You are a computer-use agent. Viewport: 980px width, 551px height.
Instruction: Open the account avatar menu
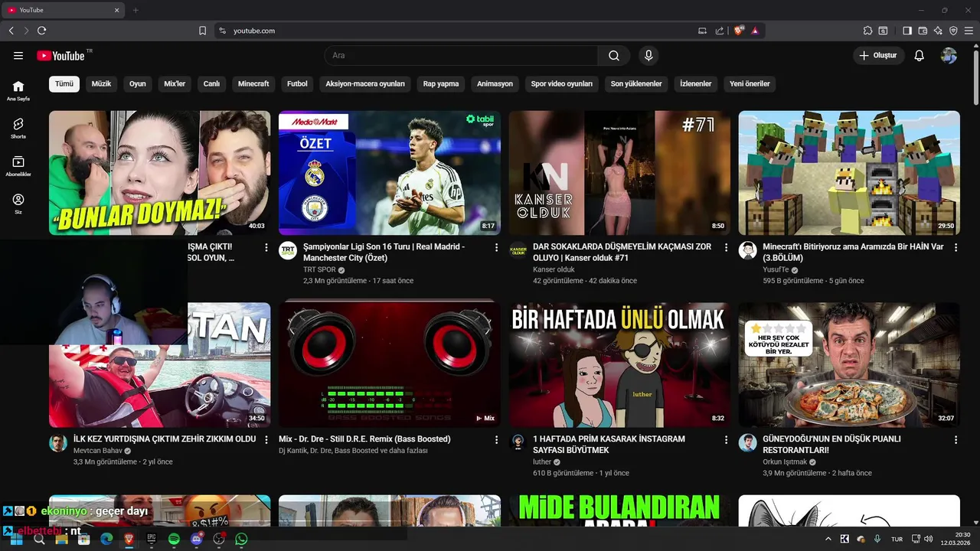coord(949,55)
